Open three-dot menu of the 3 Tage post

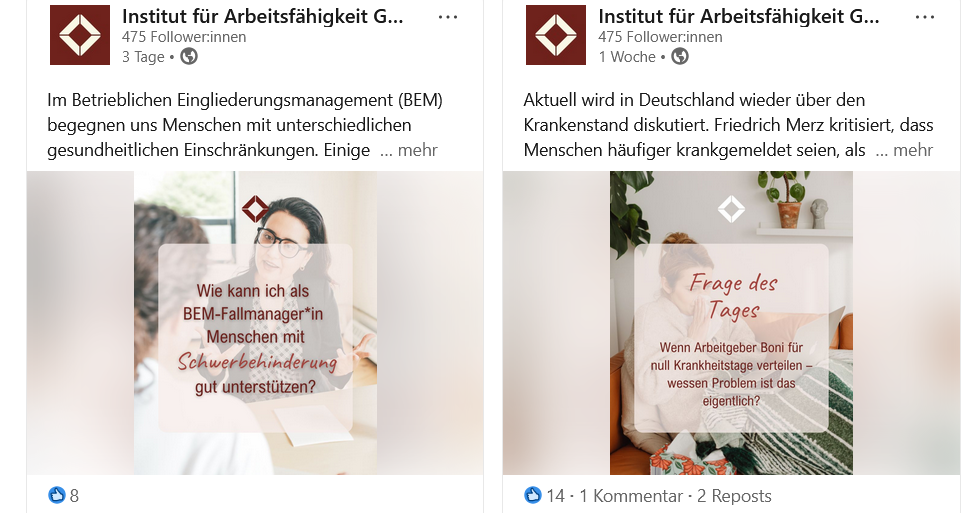point(448,17)
